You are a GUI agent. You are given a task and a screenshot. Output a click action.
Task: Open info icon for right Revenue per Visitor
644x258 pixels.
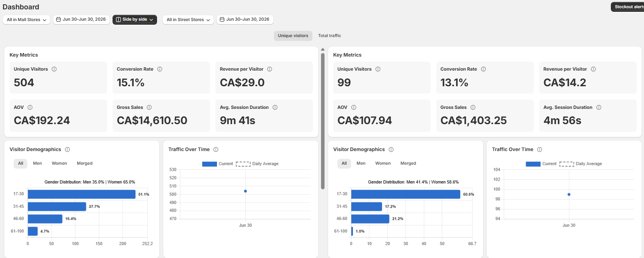(x=593, y=69)
